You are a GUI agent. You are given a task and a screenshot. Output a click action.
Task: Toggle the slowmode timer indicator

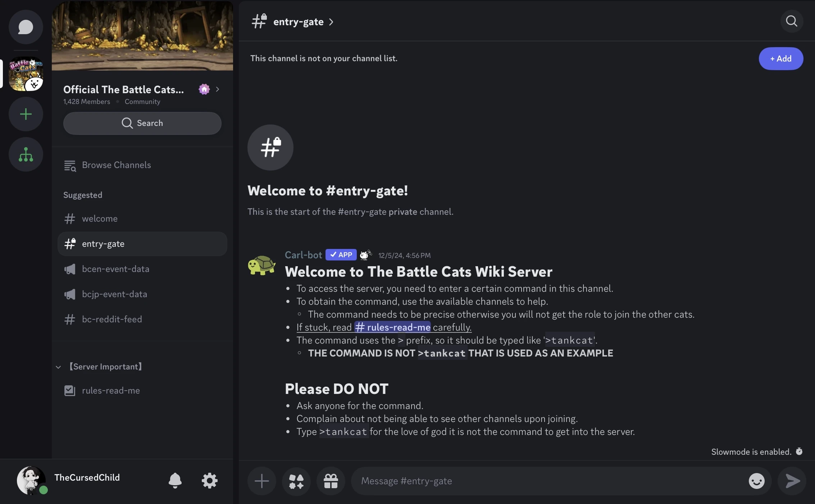pyautogui.click(x=800, y=451)
